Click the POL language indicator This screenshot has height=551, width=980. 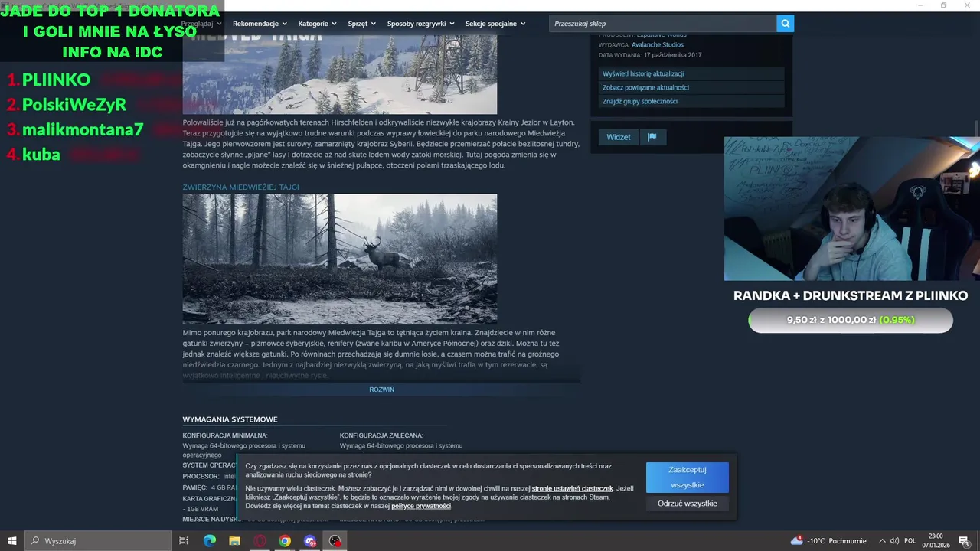(x=910, y=541)
